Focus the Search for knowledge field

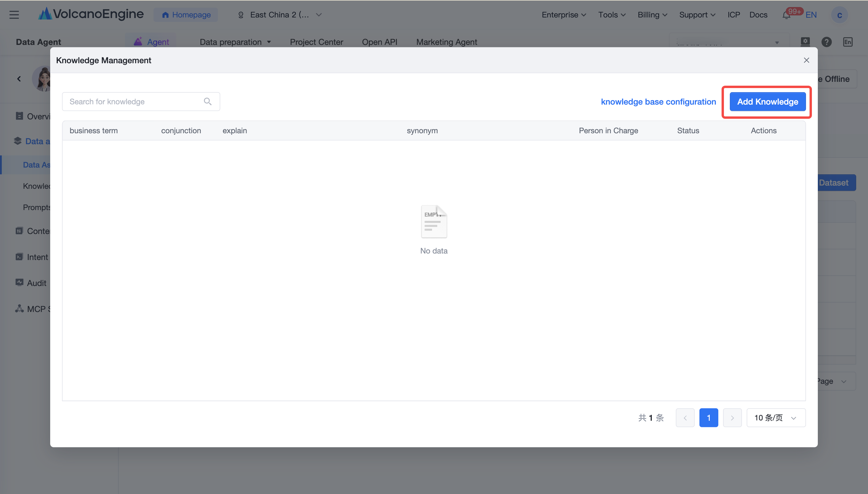[x=141, y=101]
